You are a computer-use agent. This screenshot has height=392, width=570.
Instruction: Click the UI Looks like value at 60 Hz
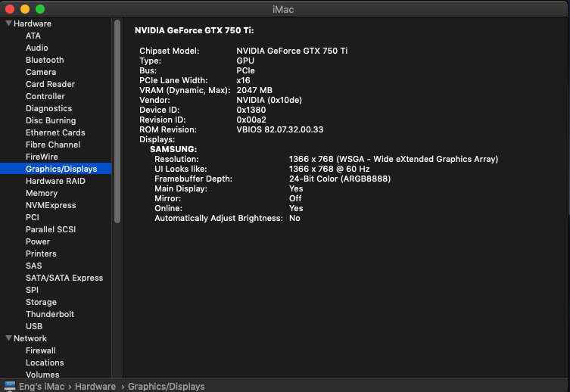click(x=329, y=169)
